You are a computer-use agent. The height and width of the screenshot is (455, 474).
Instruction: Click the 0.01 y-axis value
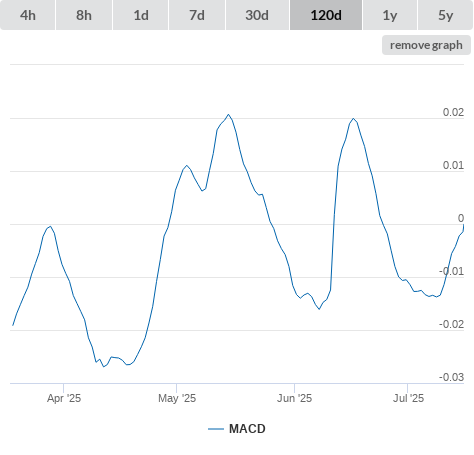click(453, 165)
